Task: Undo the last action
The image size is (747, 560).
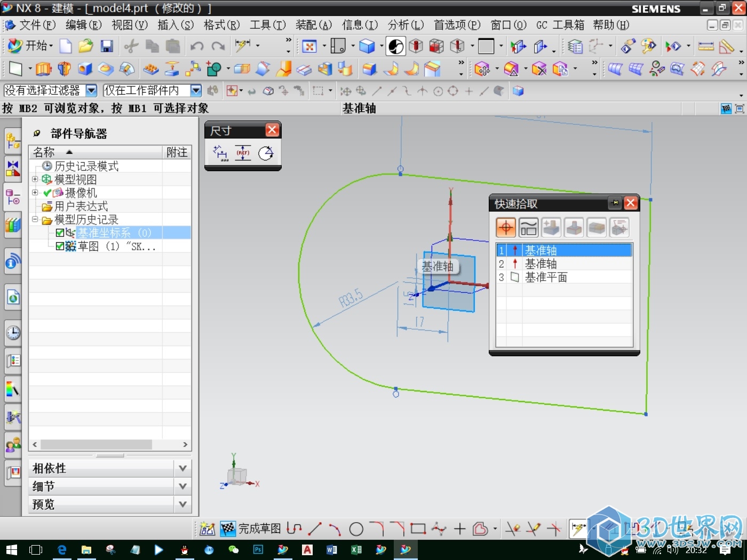Action: click(197, 46)
